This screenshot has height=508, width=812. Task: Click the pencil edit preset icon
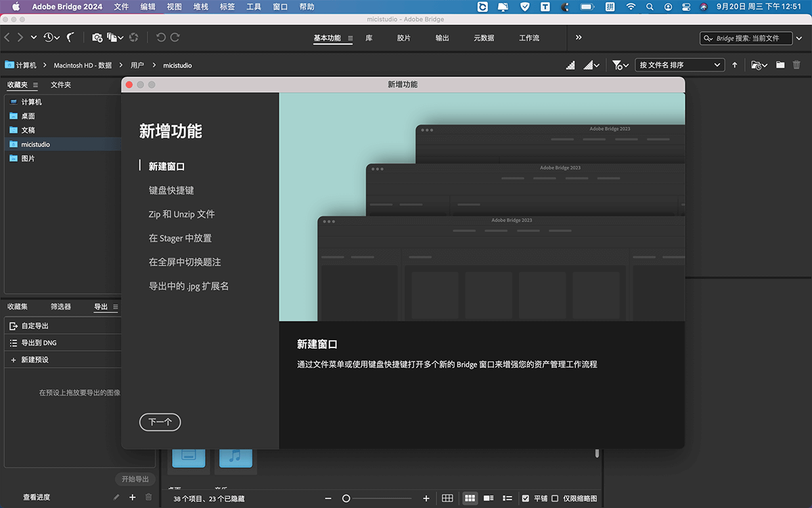[x=116, y=497]
